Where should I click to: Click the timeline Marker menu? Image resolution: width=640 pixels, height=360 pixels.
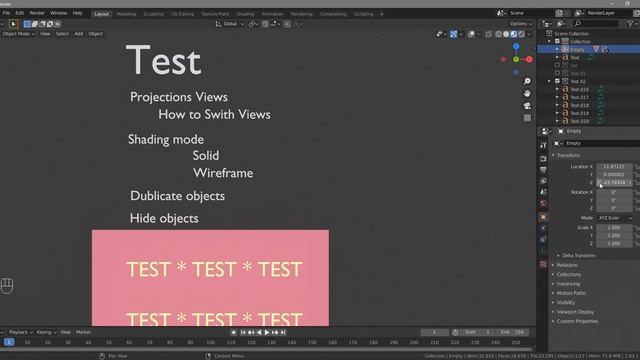[x=83, y=332]
